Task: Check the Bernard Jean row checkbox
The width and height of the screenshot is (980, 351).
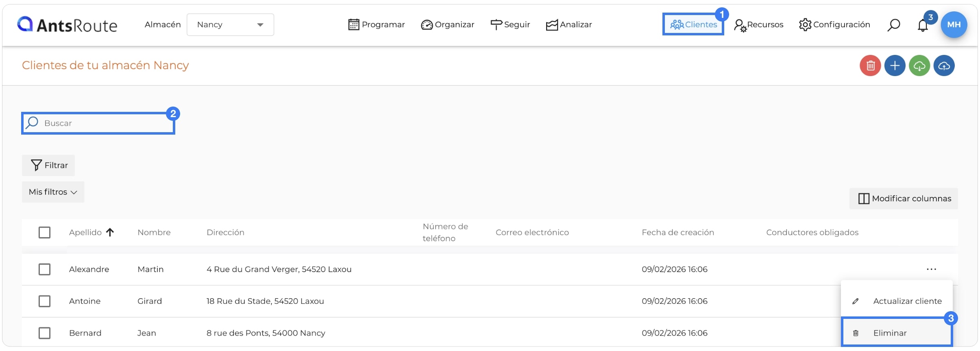Action: (x=44, y=333)
